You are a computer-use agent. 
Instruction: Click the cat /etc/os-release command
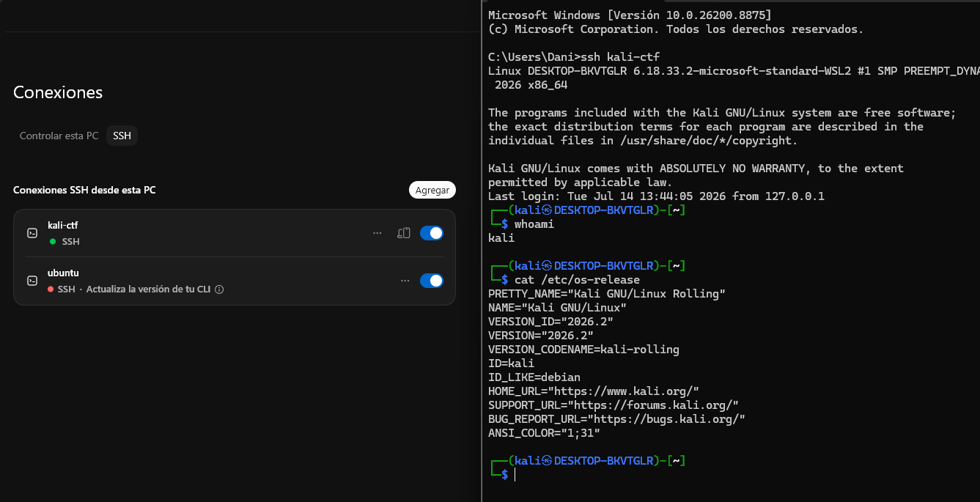point(577,280)
